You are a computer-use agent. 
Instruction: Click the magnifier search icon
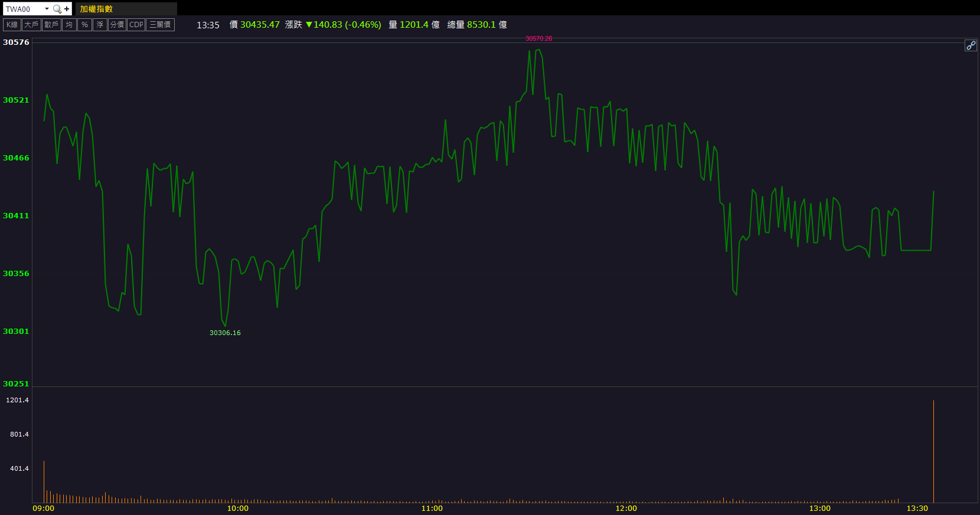tap(57, 9)
